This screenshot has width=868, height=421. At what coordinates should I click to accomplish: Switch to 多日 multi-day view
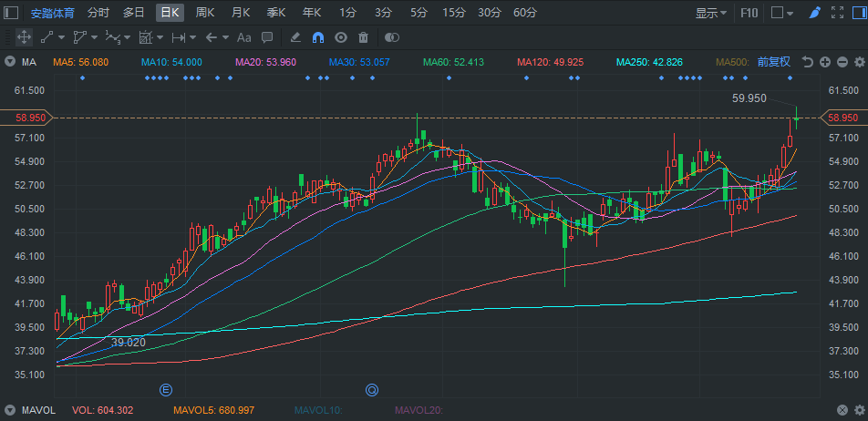133,13
